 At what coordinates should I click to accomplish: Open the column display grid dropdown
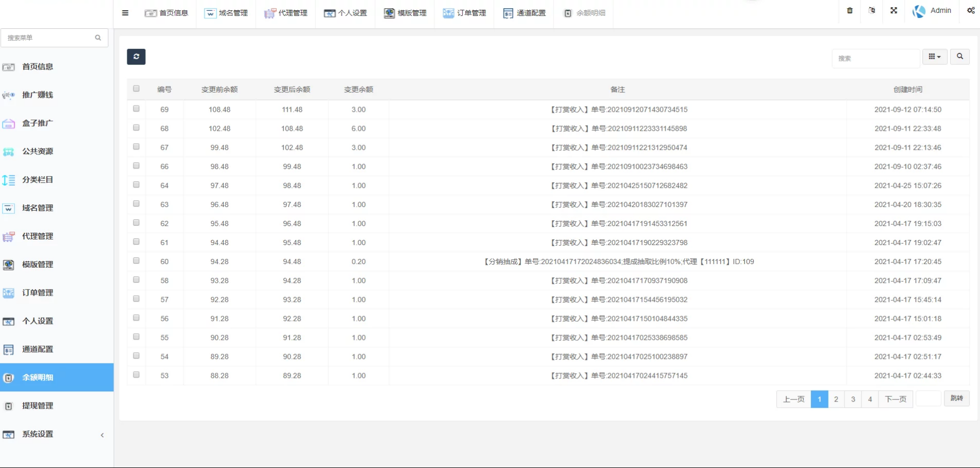tap(934, 57)
